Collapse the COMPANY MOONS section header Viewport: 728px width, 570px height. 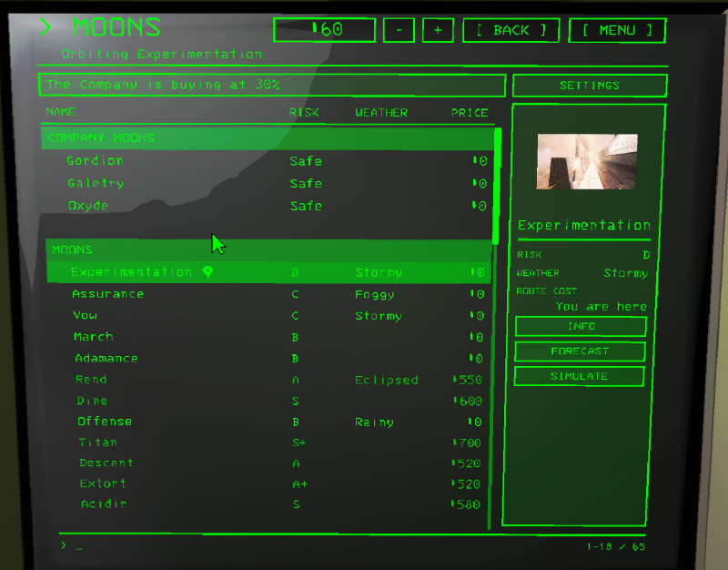(268, 138)
